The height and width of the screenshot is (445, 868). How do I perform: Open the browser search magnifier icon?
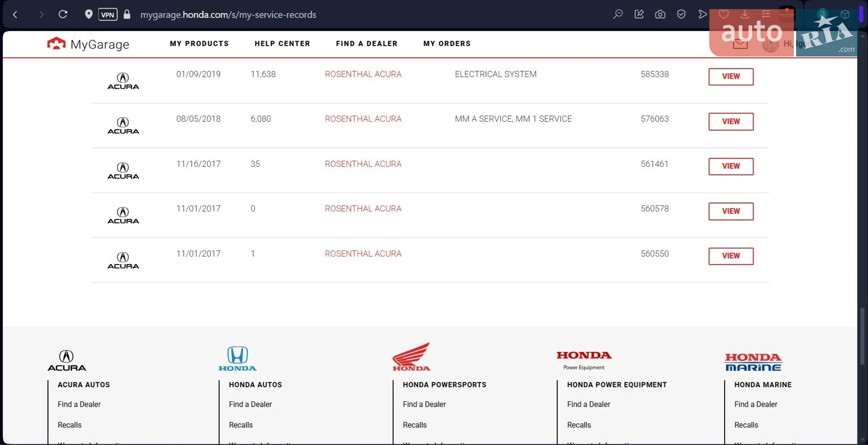618,14
